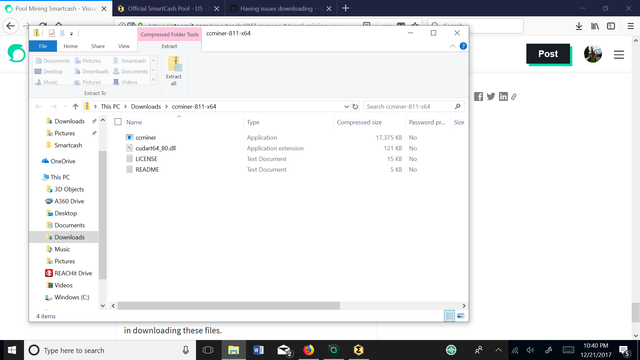Screen dimensions: 640x360
Task: Open Firefox Library icon
Action: coord(595,26)
